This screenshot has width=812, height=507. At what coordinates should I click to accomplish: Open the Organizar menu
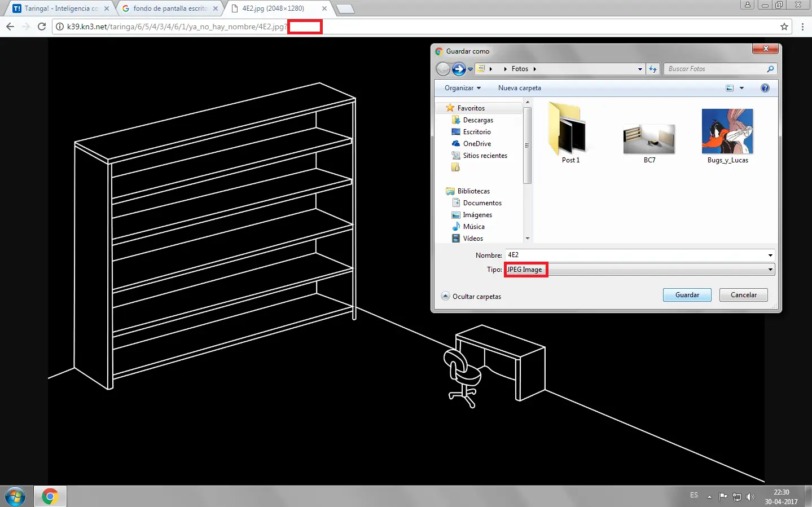click(x=463, y=88)
